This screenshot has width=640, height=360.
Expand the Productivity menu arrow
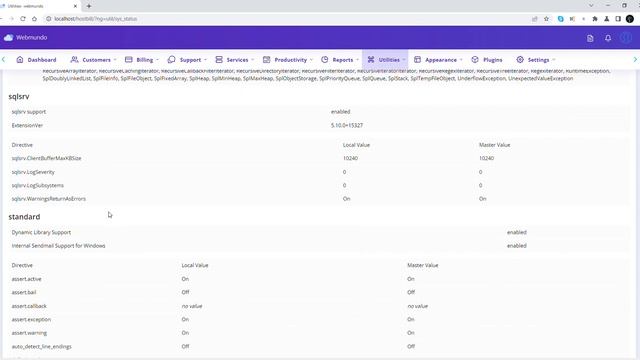(x=311, y=60)
